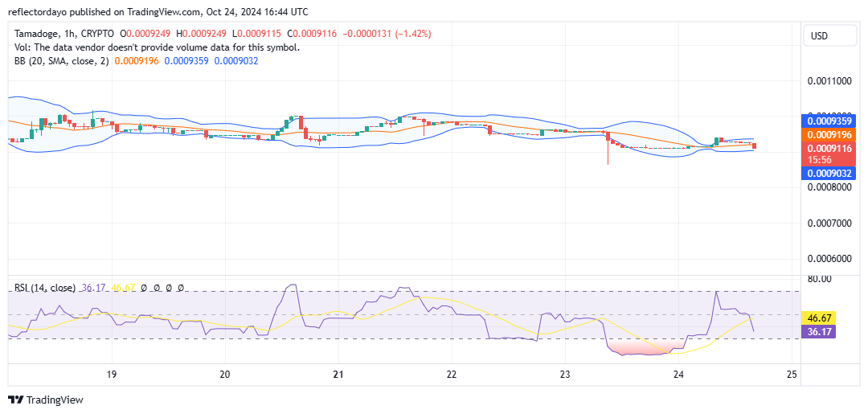Select the upper band price label 0.0009359
Image resolution: width=868 pixels, height=414 pixels.
pyautogui.click(x=829, y=121)
